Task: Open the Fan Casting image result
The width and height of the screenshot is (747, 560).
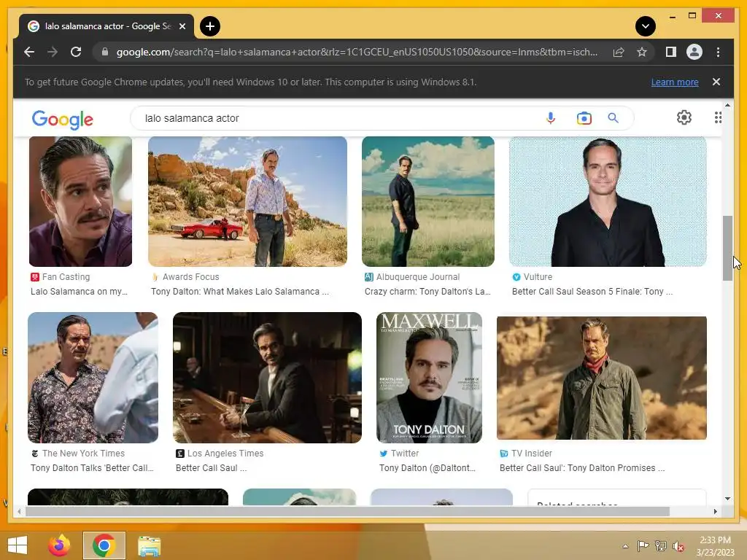Action: [80, 201]
